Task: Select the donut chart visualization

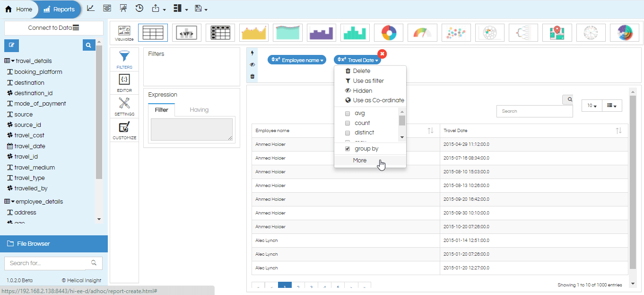Action: pyautogui.click(x=389, y=32)
